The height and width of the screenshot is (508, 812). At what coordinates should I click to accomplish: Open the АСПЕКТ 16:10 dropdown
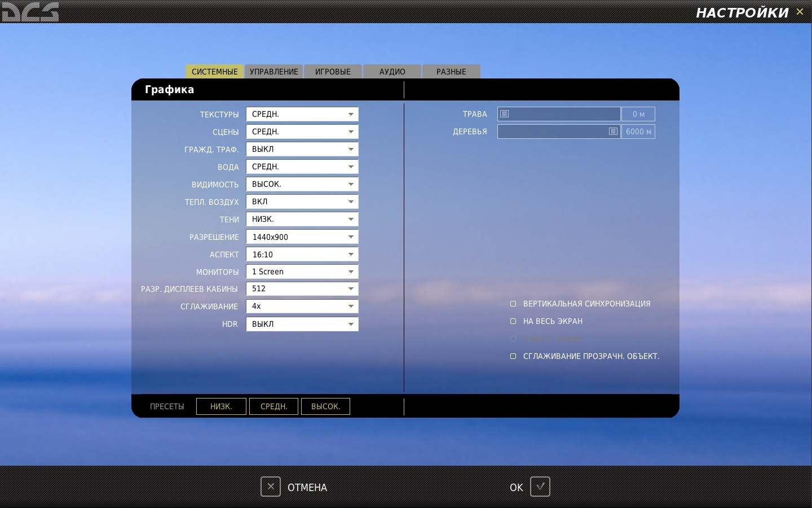(302, 254)
